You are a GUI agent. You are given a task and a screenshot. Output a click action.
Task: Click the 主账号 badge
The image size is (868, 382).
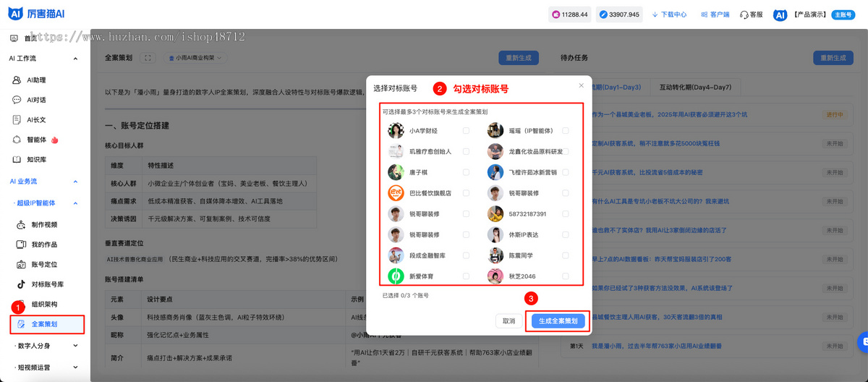pos(843,14)
